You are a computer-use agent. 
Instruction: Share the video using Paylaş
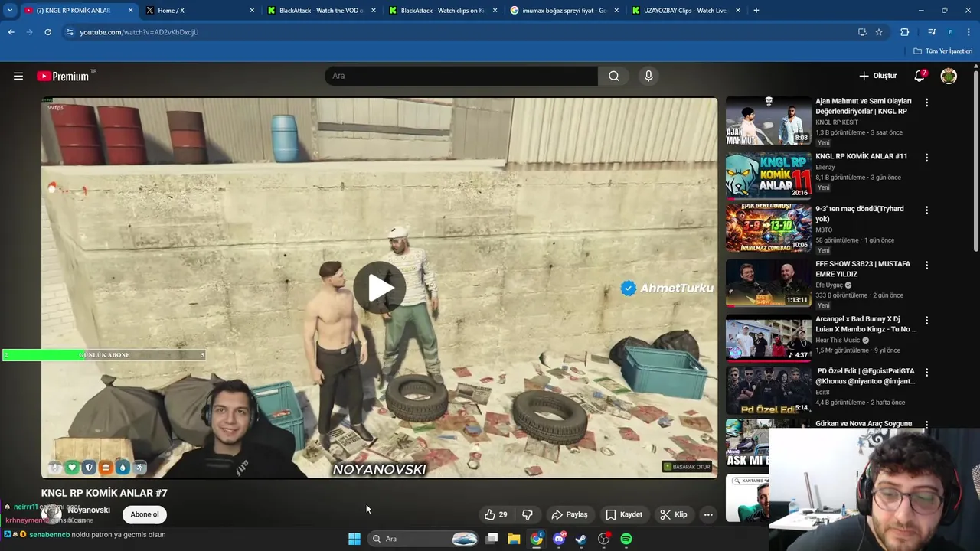tap(570, 514)
